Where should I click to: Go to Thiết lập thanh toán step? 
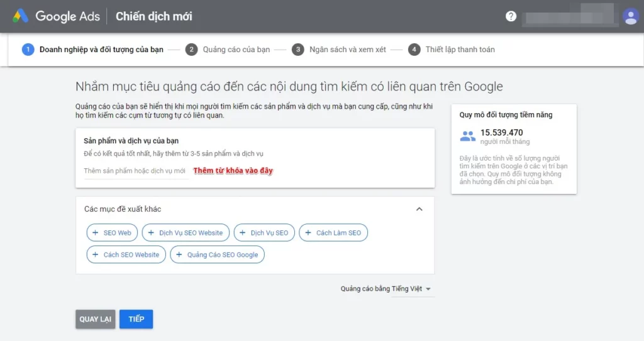click(x=460, y=50)
